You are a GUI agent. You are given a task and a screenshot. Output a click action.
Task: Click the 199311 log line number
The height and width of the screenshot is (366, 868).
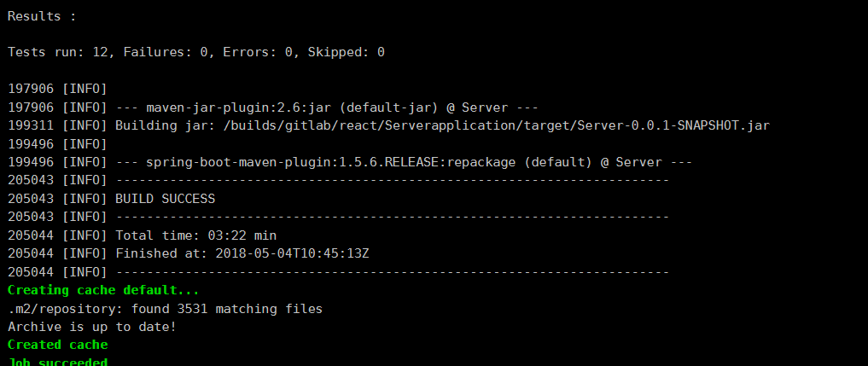click(31, 125)
